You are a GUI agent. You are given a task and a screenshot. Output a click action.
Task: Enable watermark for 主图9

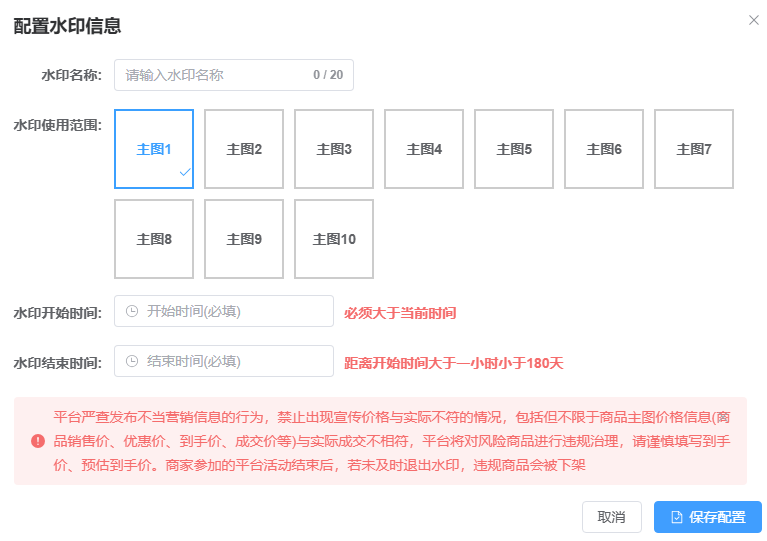pos(244,239)
